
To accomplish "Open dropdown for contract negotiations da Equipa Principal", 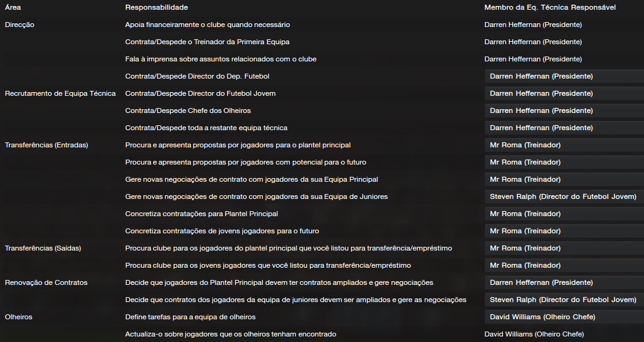I will click(564, 180).
